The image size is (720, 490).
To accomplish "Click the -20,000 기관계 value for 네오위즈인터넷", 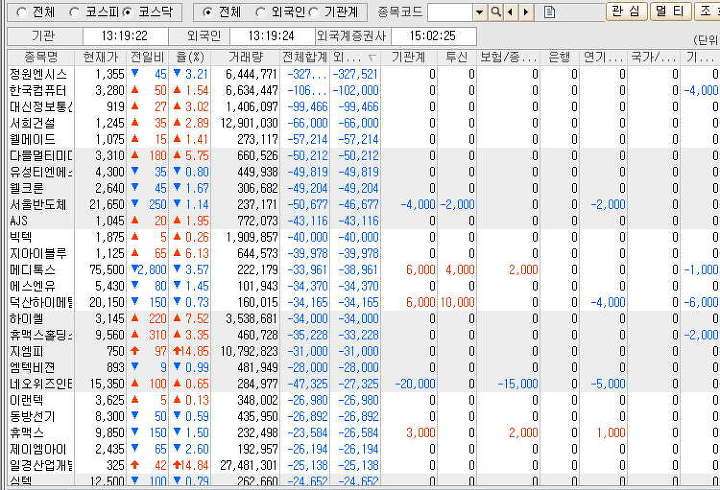I will pyautogui.click(x=415, y=384).
